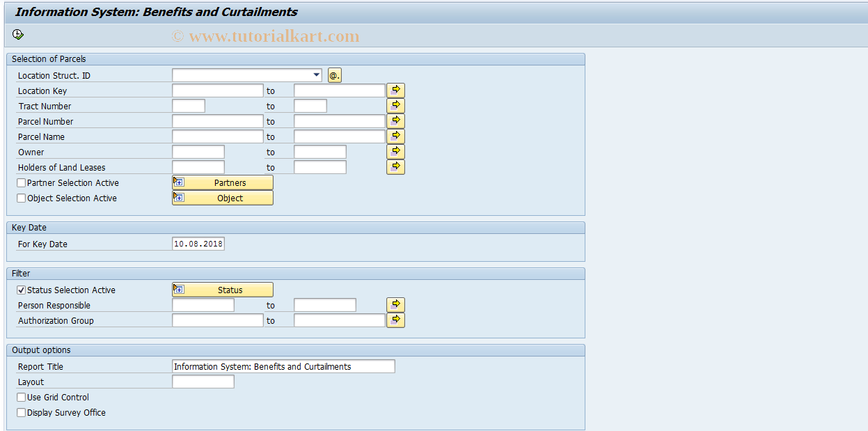Open multiple selection arrow for Location Key
868x431 pixels.
[x=396, y=91]
